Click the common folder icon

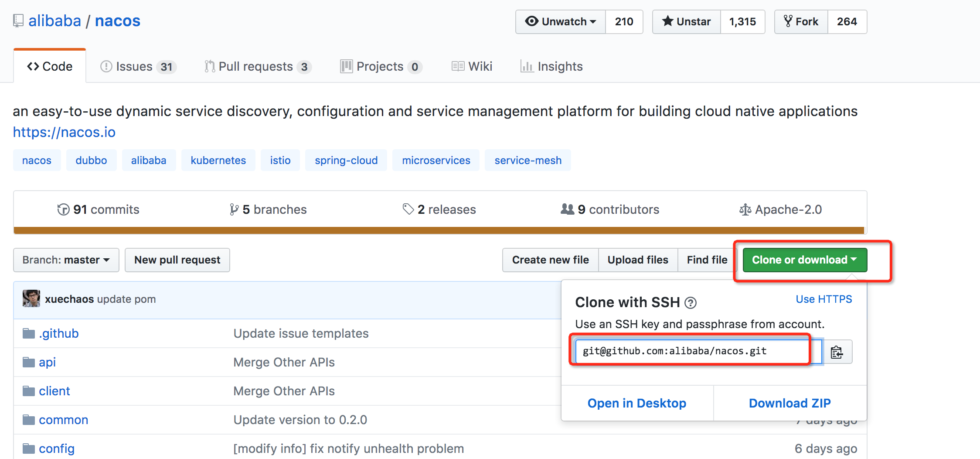tap(29, 420)
